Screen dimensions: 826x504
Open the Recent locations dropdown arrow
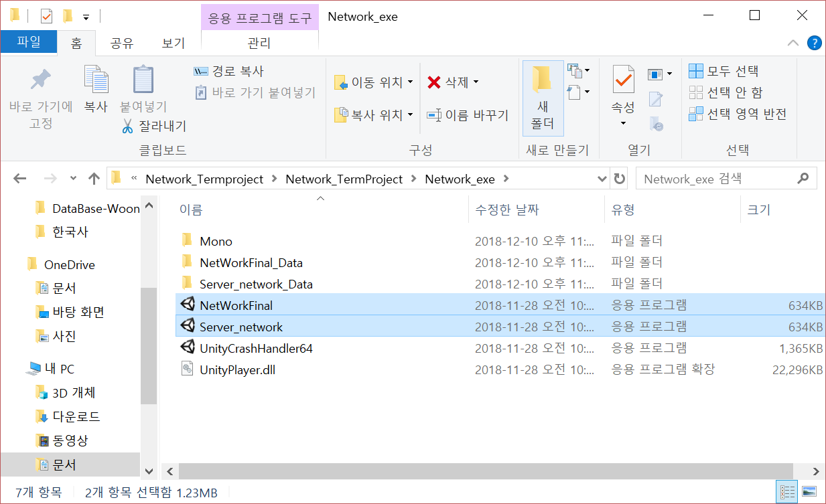73,179
